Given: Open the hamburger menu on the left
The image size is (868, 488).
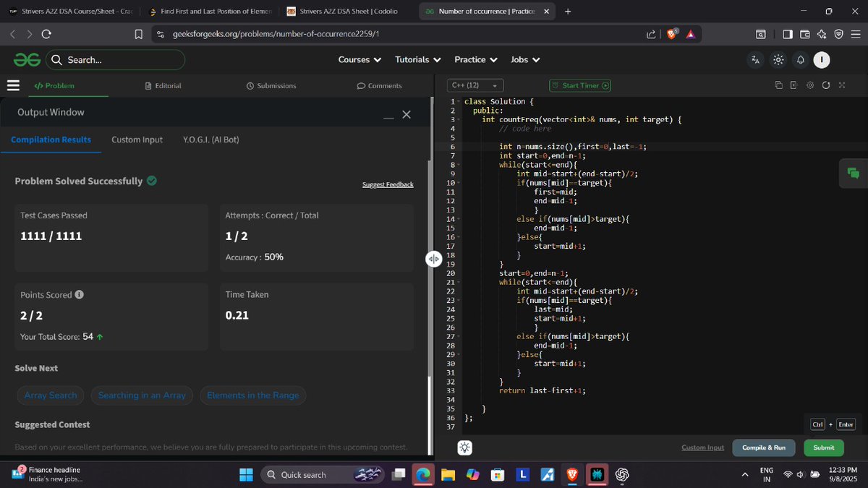Looking at the screenshot, I should point(12,85).
